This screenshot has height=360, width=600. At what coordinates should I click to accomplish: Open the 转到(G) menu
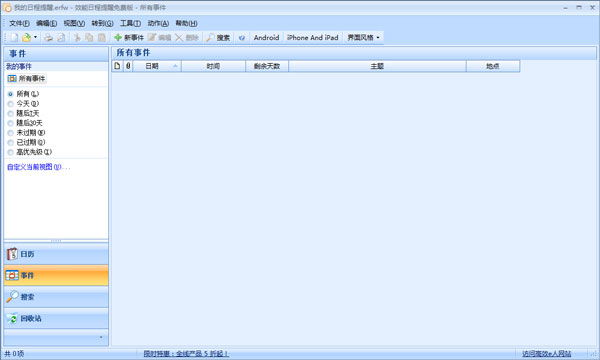pos(102,23)
